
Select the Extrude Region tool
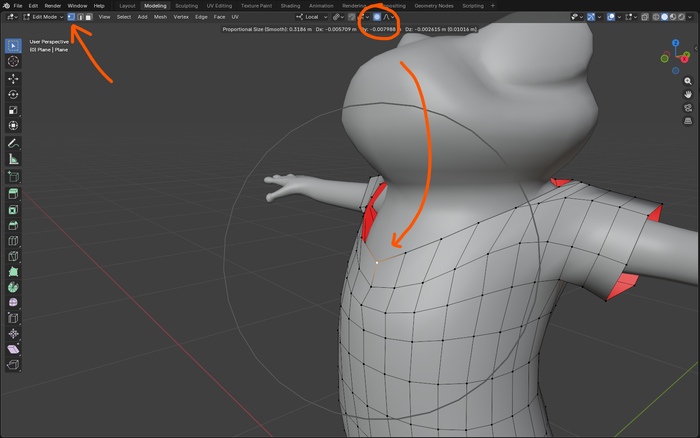tap(13, 193)
